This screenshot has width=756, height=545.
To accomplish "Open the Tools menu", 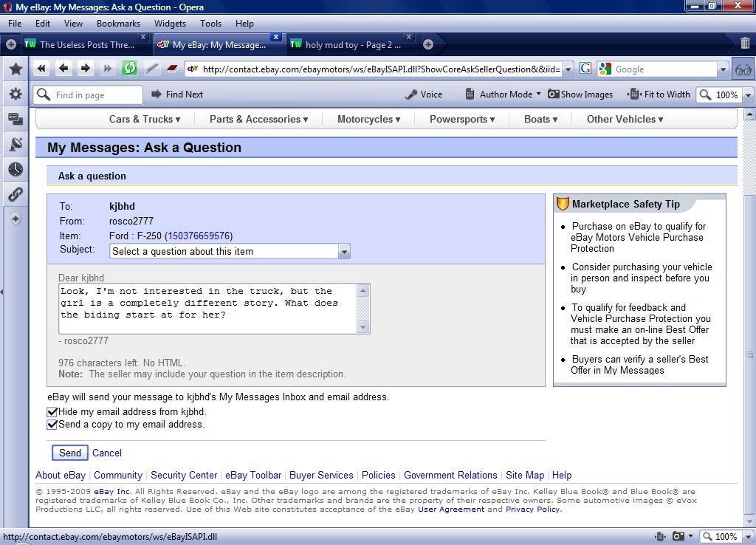I will tap(210, 23).
